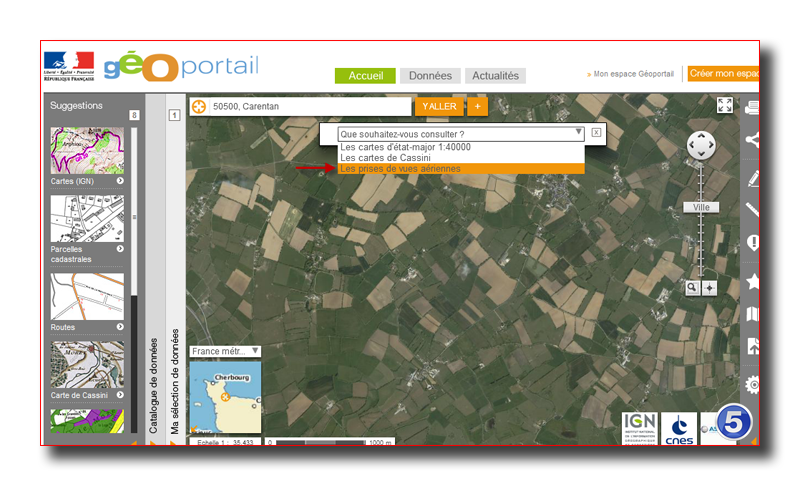Click the Cartes (IGN) thumbnail
800x486 pixels.
[87, 150]
